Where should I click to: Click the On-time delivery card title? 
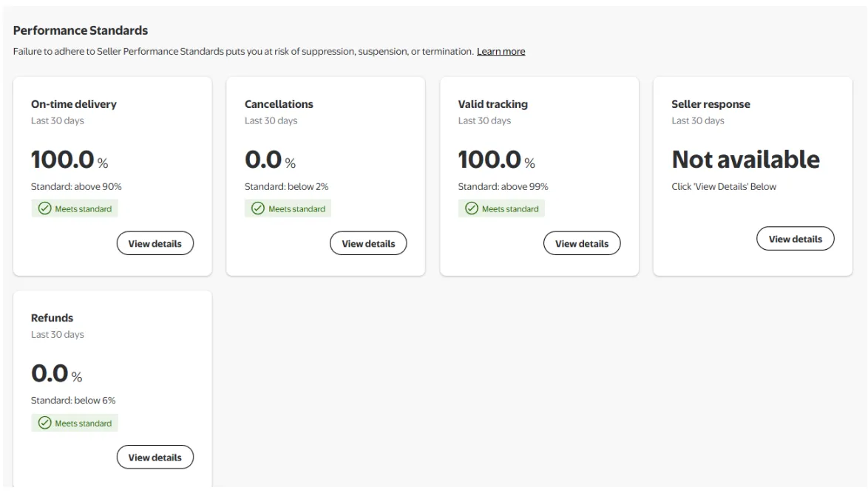pyautogui.click(x=74, y=104)
